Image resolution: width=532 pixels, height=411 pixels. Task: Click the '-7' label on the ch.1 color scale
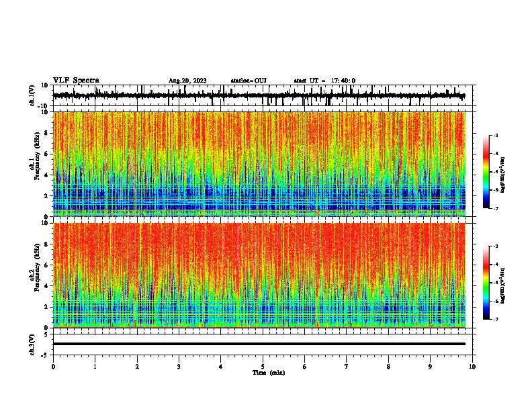point(495,208)
